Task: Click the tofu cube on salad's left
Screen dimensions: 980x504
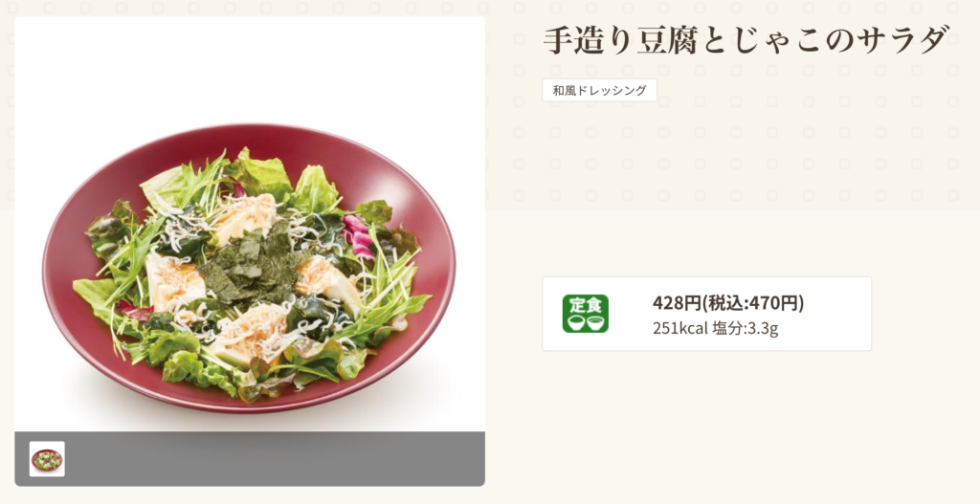Action: point(175,281)
